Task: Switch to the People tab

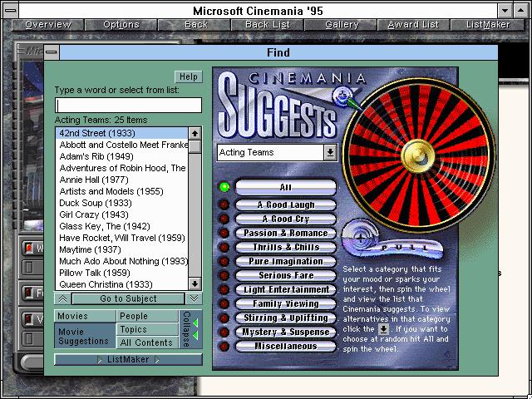Action: 147,316
